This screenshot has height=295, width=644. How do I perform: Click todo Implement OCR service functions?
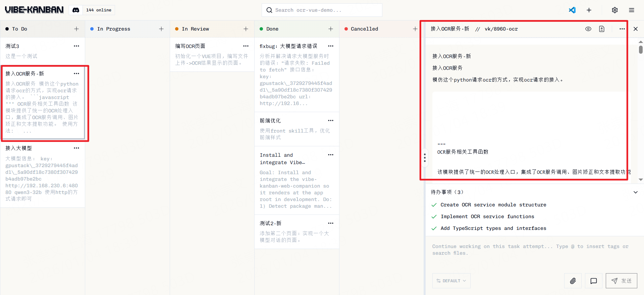(487, 216)
